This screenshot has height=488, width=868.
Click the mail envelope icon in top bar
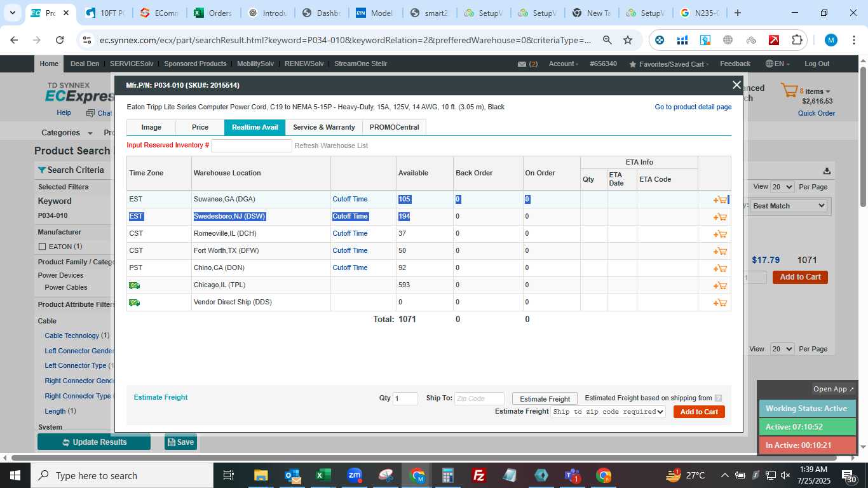(x=522, y=64)
